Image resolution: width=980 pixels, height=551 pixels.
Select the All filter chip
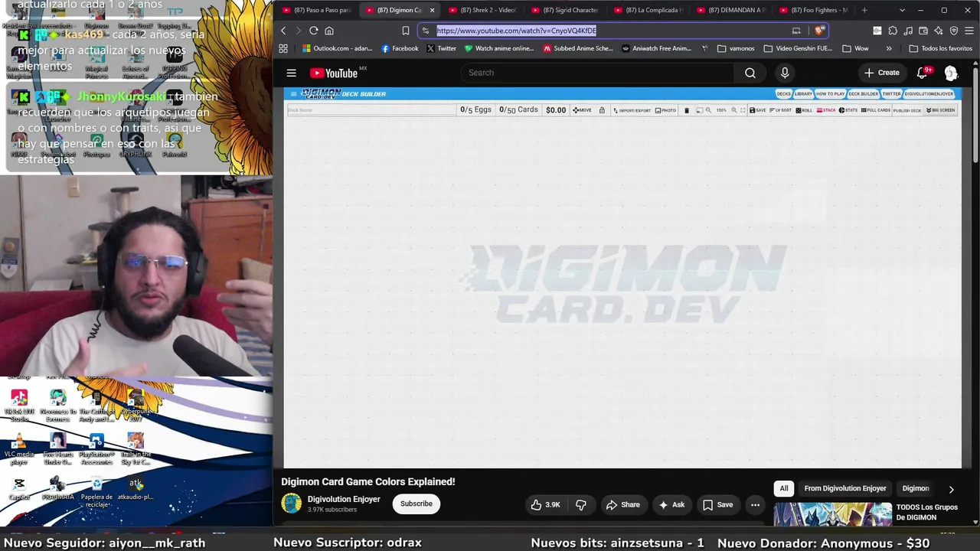click(x=784, y=488)
